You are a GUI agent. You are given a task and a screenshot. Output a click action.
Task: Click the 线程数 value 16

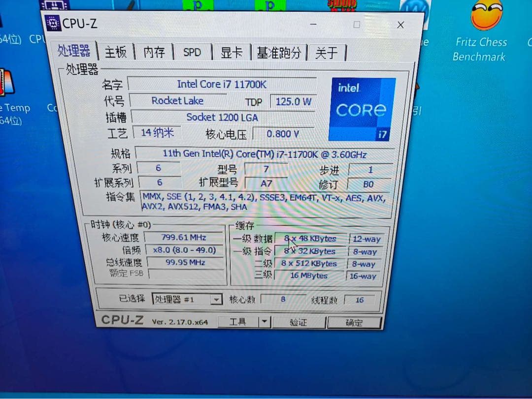(359, 300)
